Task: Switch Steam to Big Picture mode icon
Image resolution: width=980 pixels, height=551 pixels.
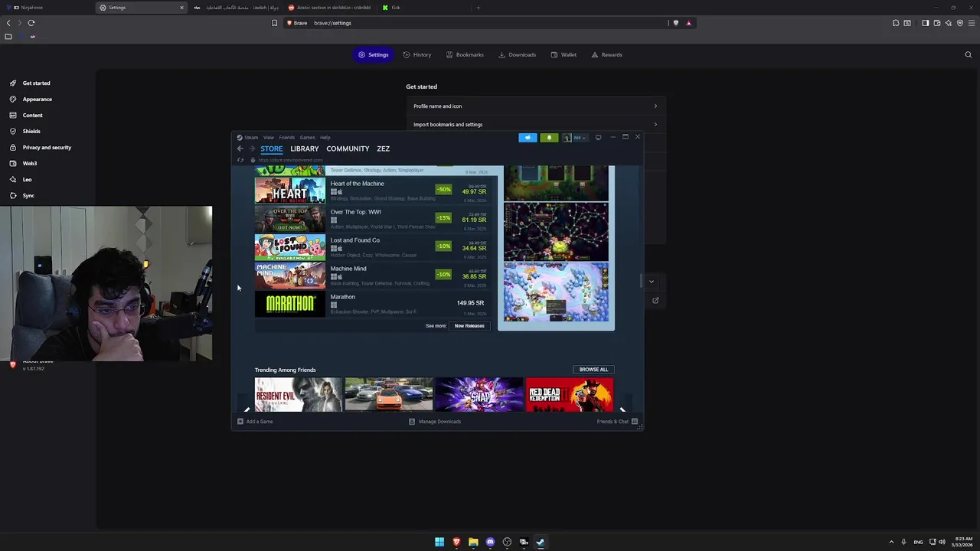Action: [599, 138]
